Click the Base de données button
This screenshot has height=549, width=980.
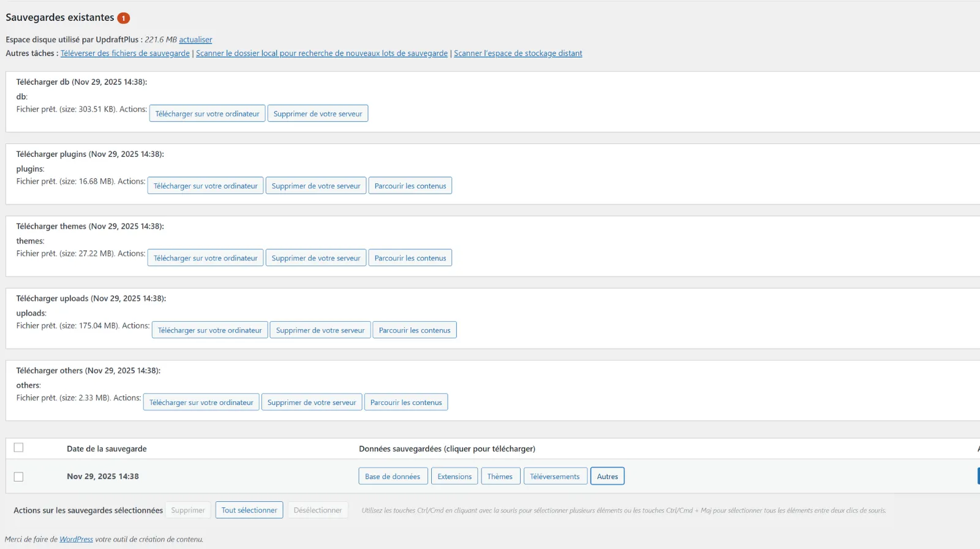(393, 477)
